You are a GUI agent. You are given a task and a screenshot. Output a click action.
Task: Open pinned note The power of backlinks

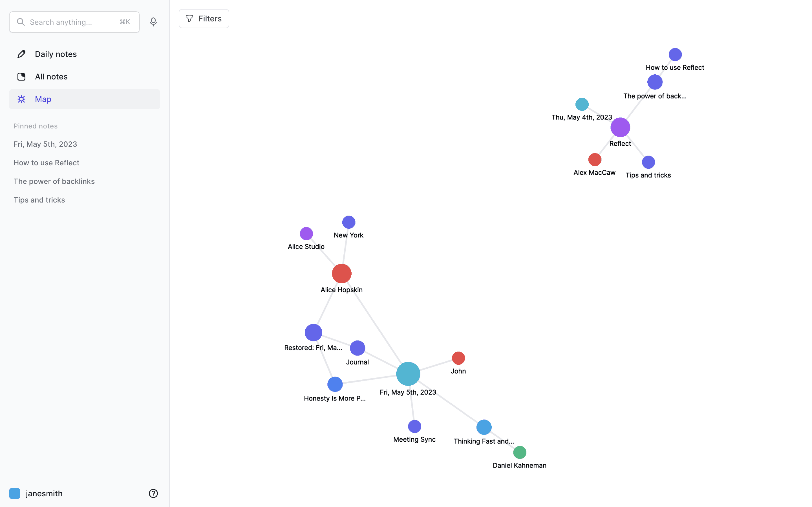click(54, 181)
